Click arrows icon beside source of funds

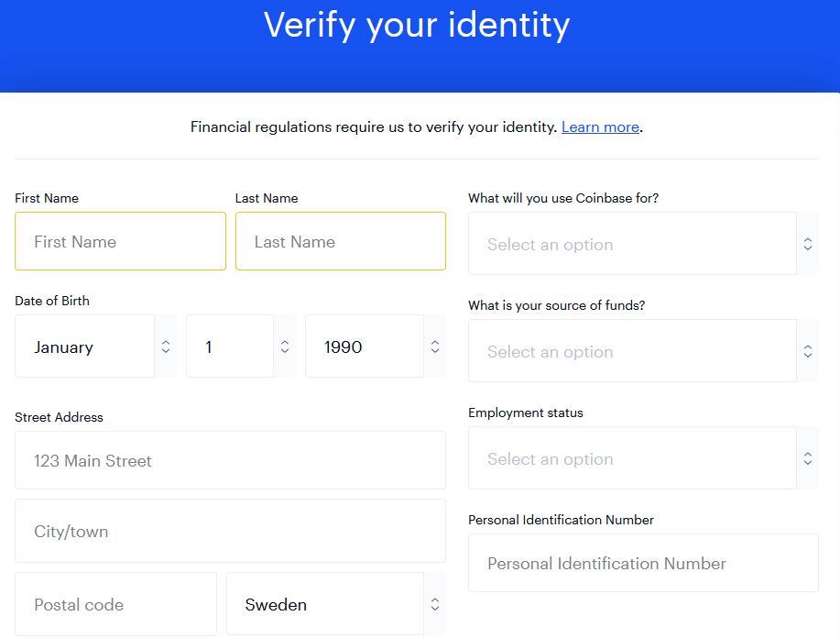808,352
